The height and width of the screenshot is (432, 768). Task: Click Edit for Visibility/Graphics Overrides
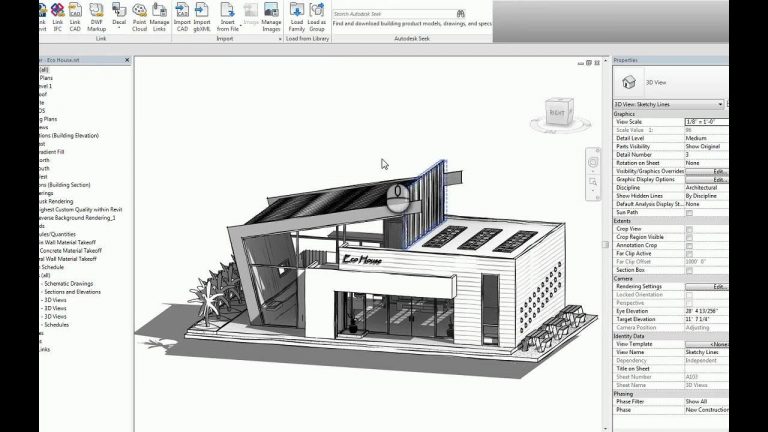coord(718,172)
